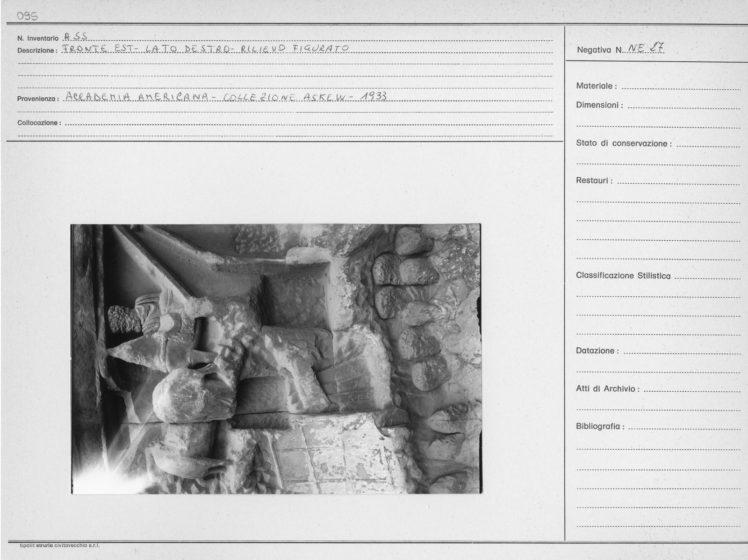This screenshot has width=748, height=560.
Task: Click the Negativa N. value
Action: click(x=647, y=48)
